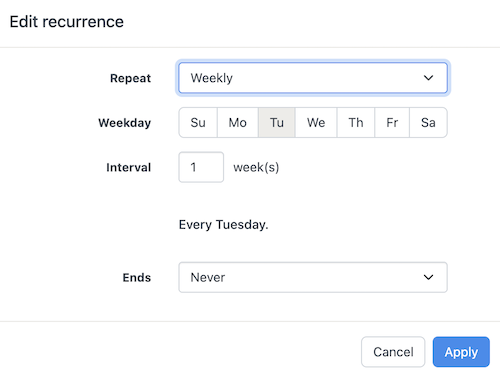This screenshot has height=376, width=500.
Task: Focus the Interval number input field
Action: 201,167
